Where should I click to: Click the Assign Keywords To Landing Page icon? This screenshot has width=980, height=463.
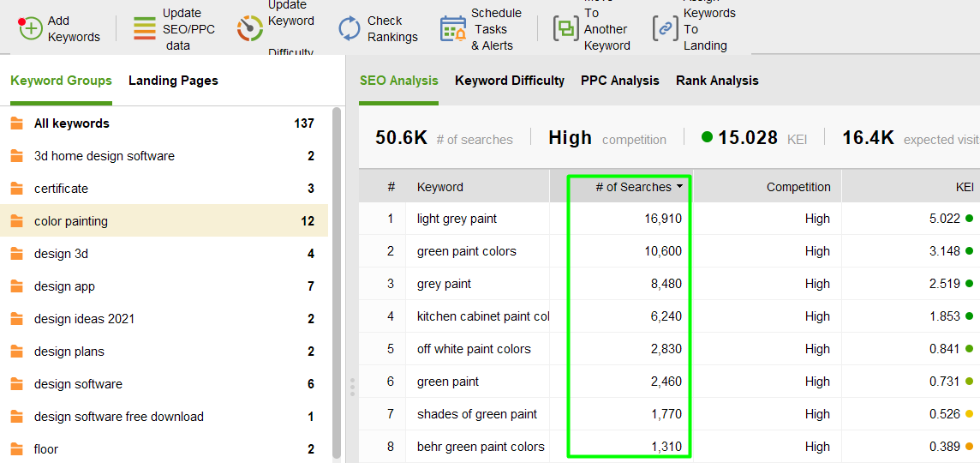(666, 28)
